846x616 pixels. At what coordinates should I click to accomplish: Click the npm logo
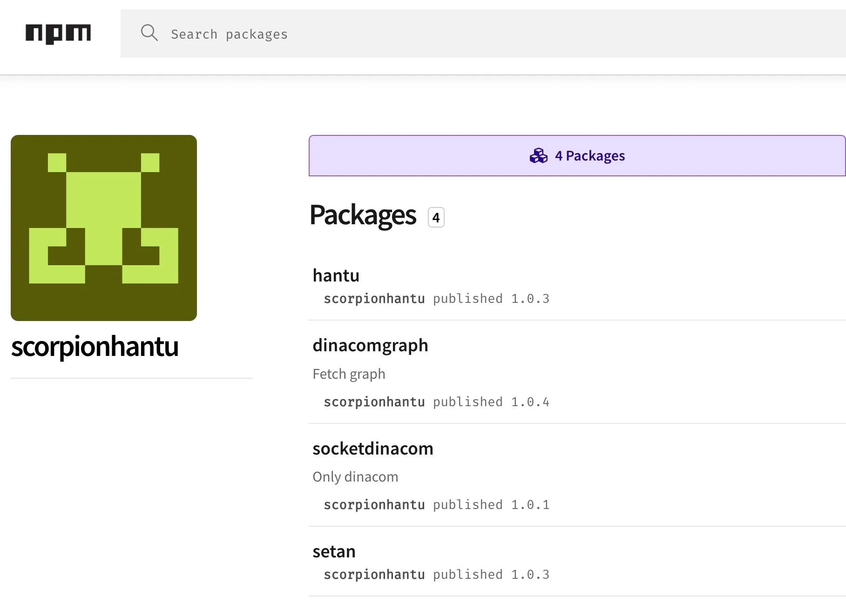[x=58, y=33]
